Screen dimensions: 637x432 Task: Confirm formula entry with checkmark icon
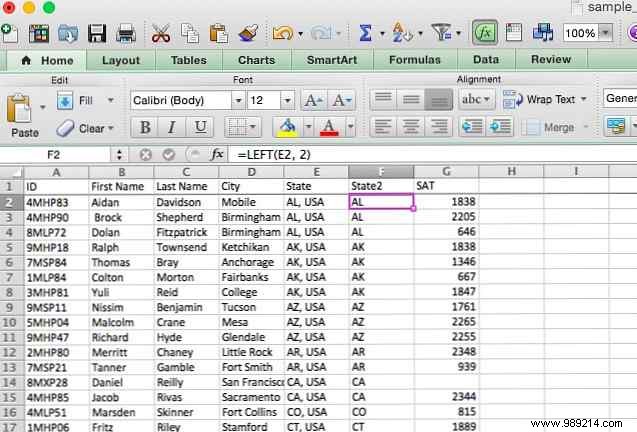[169, 154]
